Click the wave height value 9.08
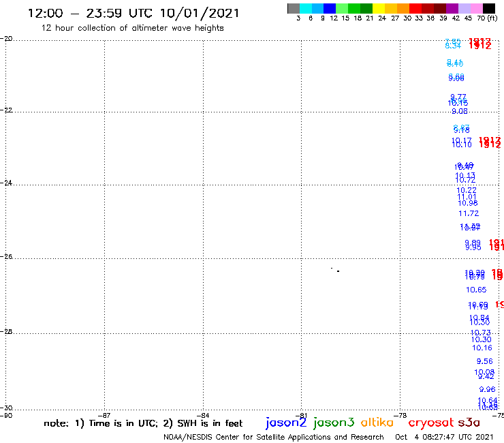The image size is (504, 443). (x=460, y=111)
